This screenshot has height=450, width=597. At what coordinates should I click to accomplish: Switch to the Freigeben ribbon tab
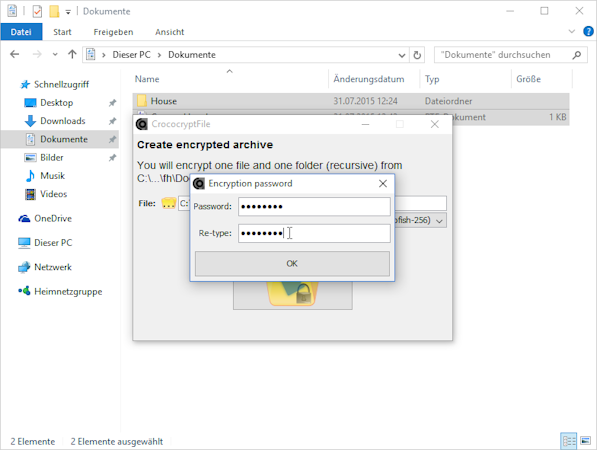(113, 32)
